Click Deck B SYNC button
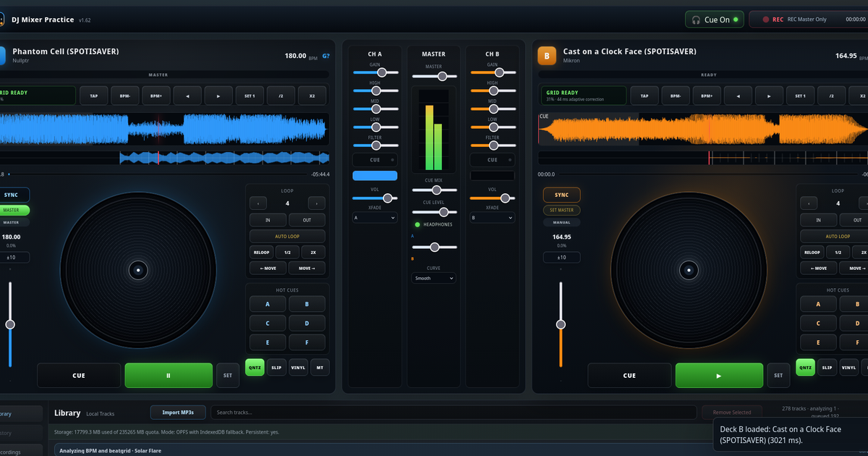The image size is (868, 456). point(562,195)
